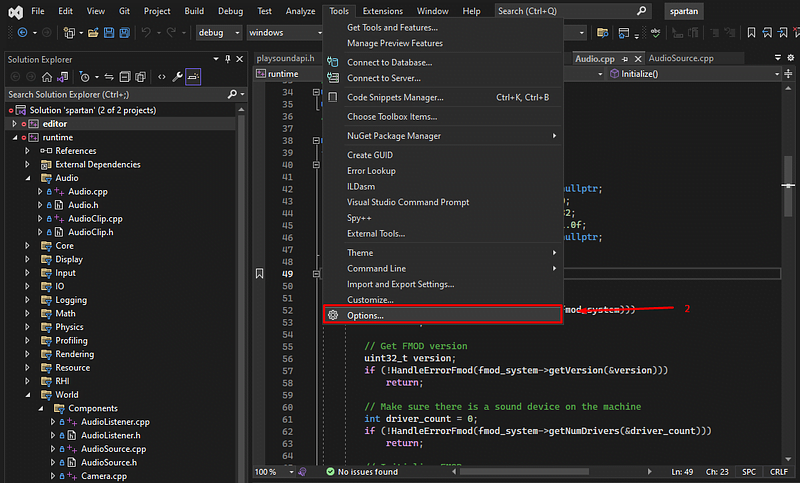Toggle Preview Selected Items in Solution Explorer
Image resolution: width=800 pixels, height=483 pixels.
[194, 76]
